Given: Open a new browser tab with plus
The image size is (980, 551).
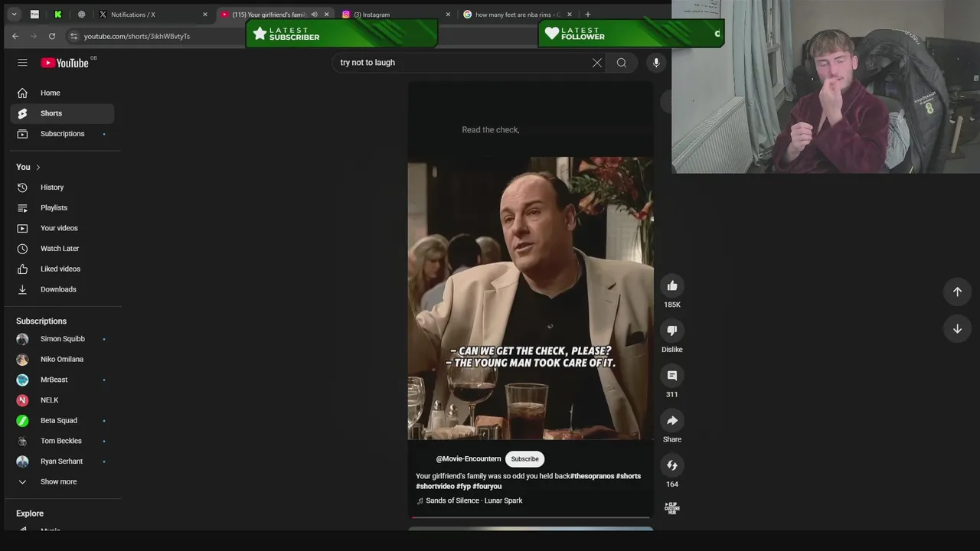Looking at the screenshot, I should (587, 14).
